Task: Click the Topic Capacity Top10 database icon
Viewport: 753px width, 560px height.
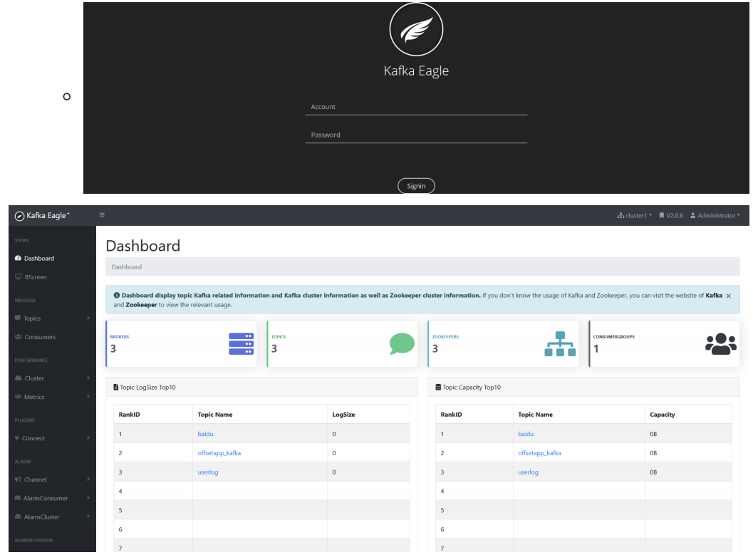Action: [x=438, y=387]
